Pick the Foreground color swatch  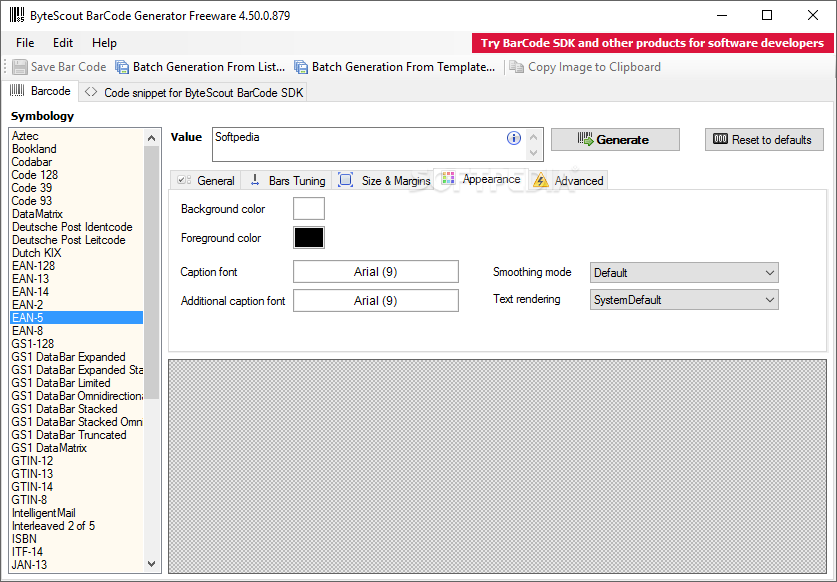[x=309, y=238]
